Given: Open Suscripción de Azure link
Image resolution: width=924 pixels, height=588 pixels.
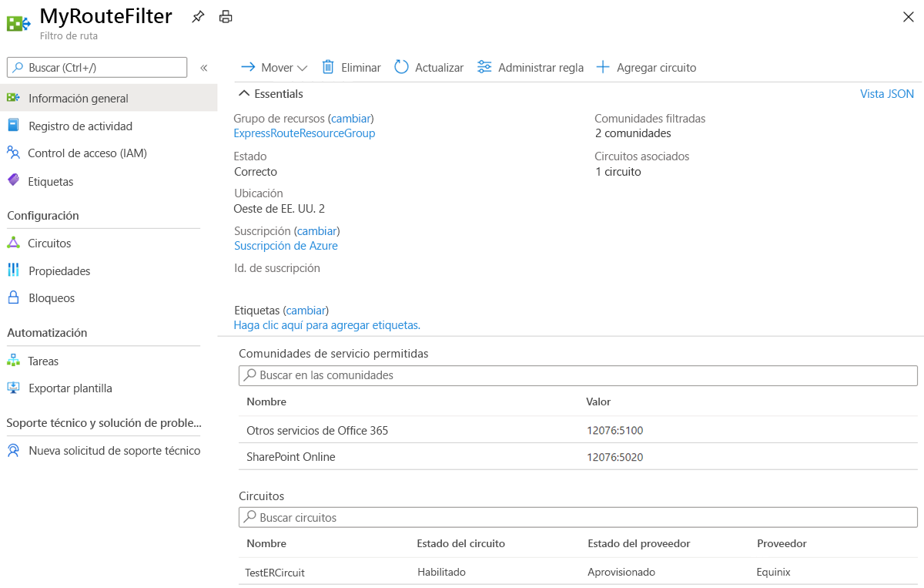Looking at the screenshot, I should 286,246.
